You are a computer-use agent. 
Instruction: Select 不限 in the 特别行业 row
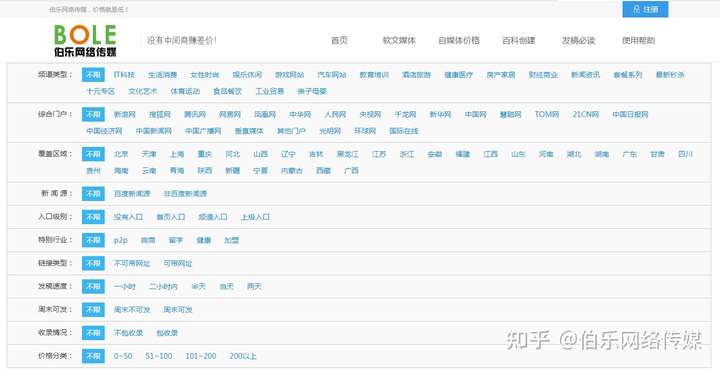pyautogui.click(x=93, y=240)
